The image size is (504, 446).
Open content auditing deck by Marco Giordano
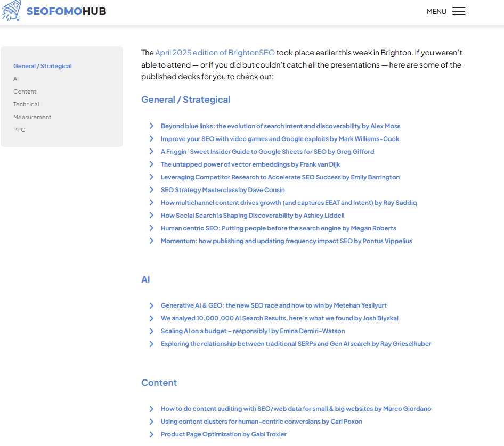296,409
